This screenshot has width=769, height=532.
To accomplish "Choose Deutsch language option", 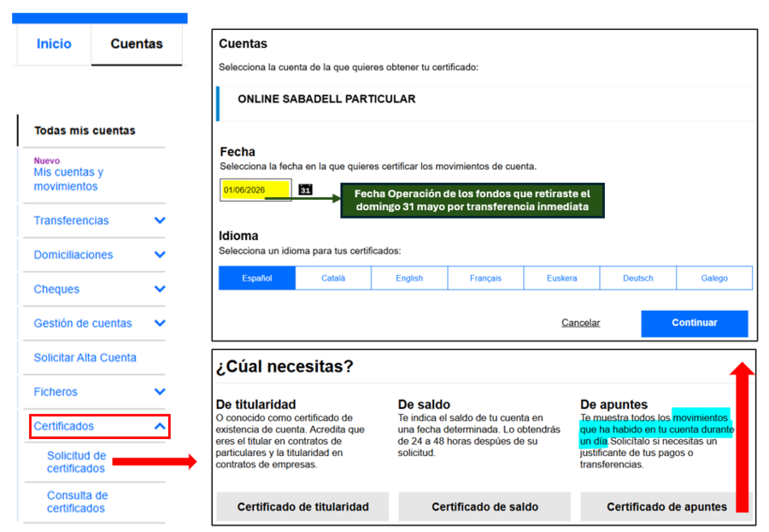I will click(638, 278).
